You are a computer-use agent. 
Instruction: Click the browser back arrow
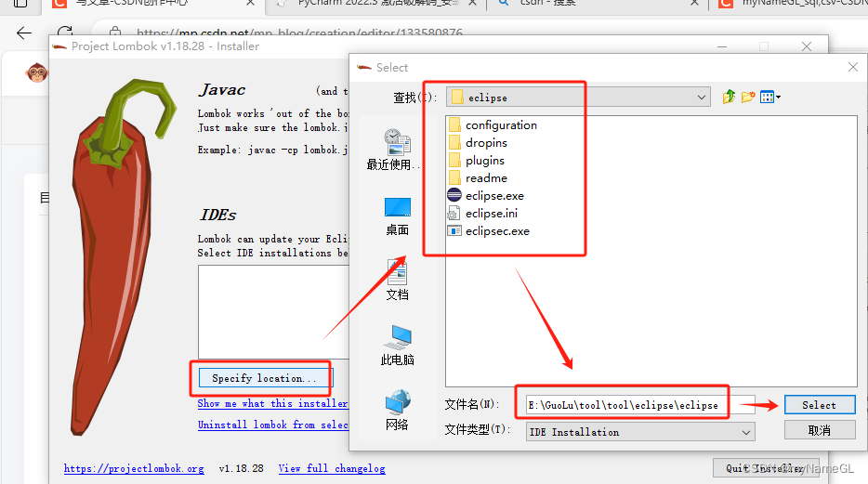point(24,33)
